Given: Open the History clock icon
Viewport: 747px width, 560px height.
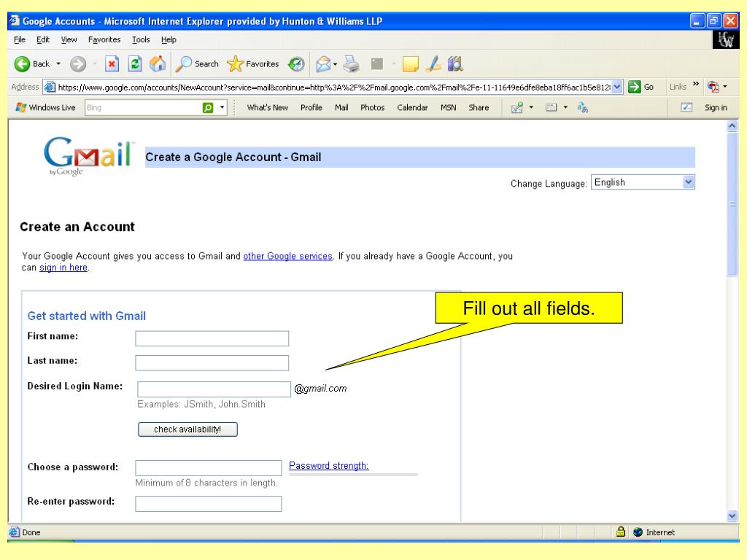Looking at the screenshot, I should (x=296, y=64).
